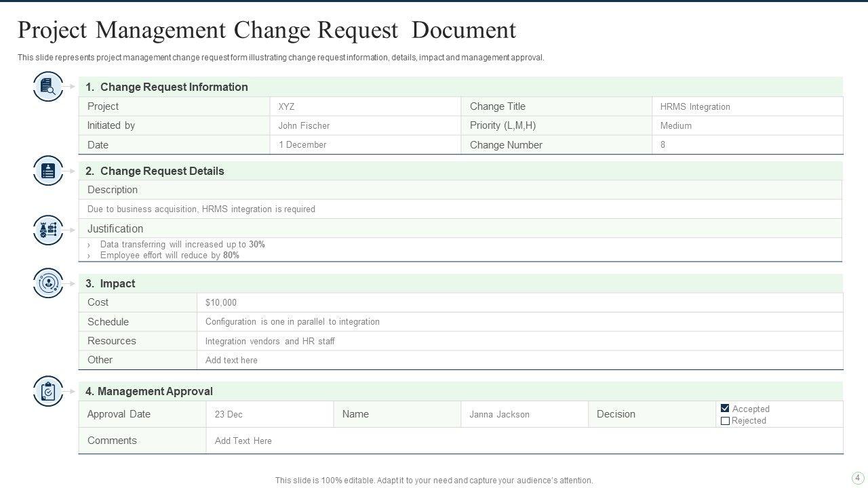
Task: Click the Add text here field in Other row
Action: 231,360
